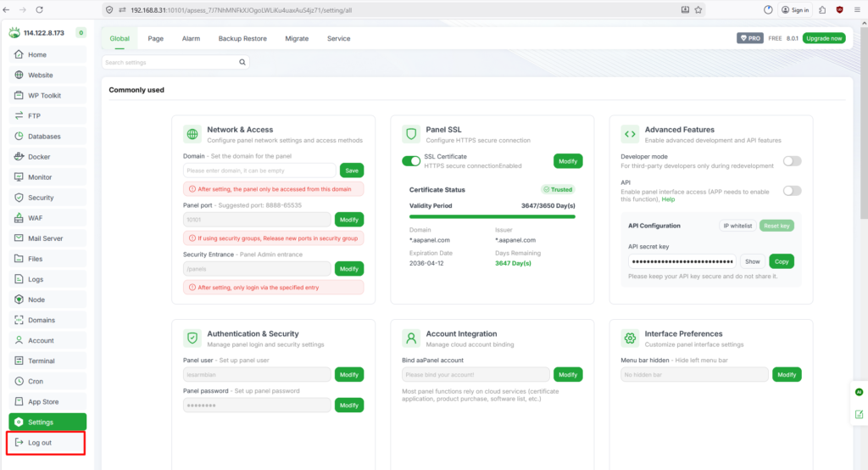Turn on the API interface toggle
Viewport: 868px width, 470px height.
792,191
